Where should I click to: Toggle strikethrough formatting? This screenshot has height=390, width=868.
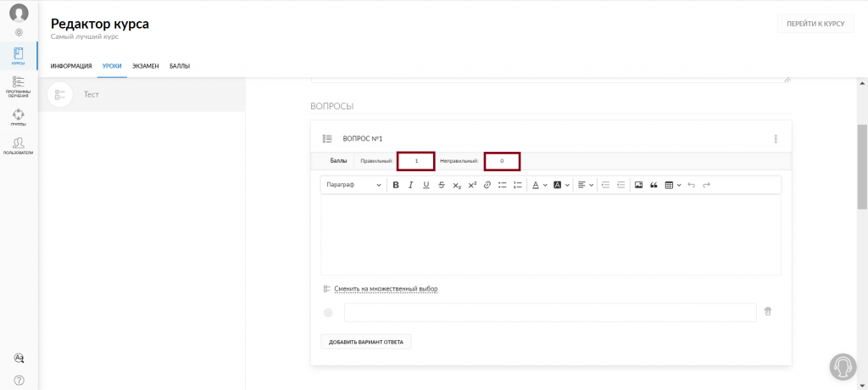pyautogui.click(x=441, y=185)
